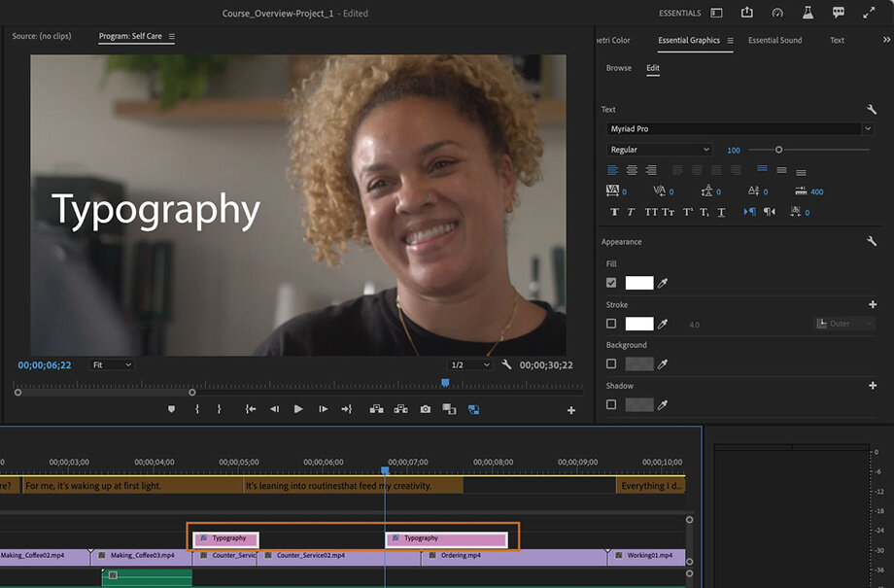Switch to the Browse tab in Essential Graphics
The width and height of the screenshot is (894, 588).
[x=620, y=68]
